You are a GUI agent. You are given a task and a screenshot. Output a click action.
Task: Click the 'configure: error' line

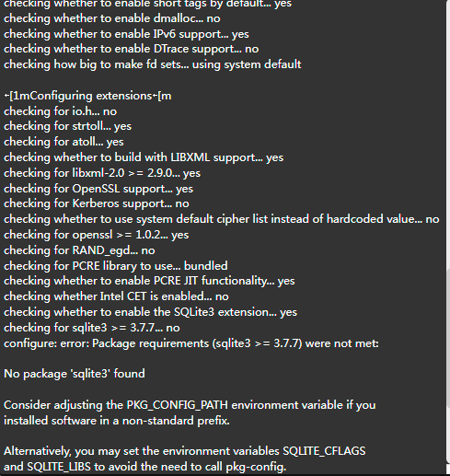191,343
